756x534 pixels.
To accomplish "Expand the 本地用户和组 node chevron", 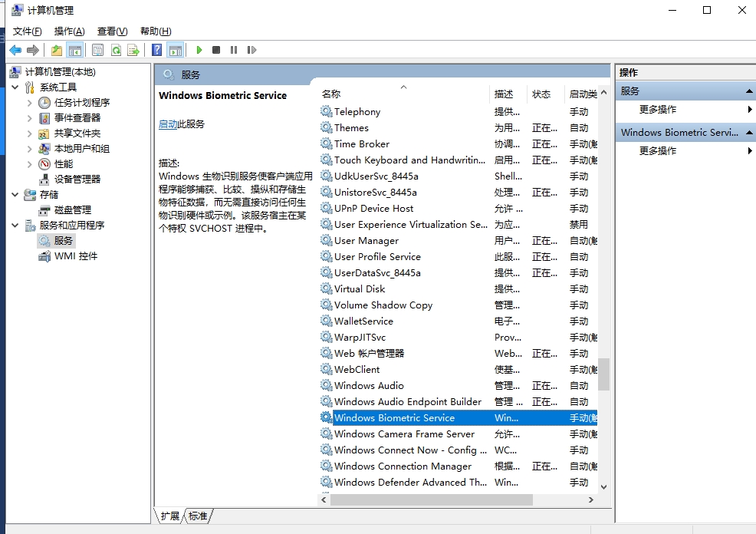I will tap(29, 149).
